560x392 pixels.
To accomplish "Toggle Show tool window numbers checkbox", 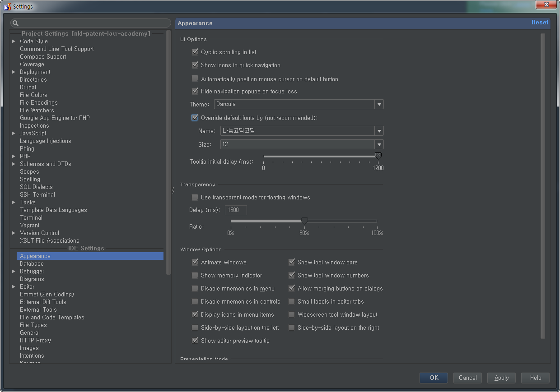I will click(292, 275).
